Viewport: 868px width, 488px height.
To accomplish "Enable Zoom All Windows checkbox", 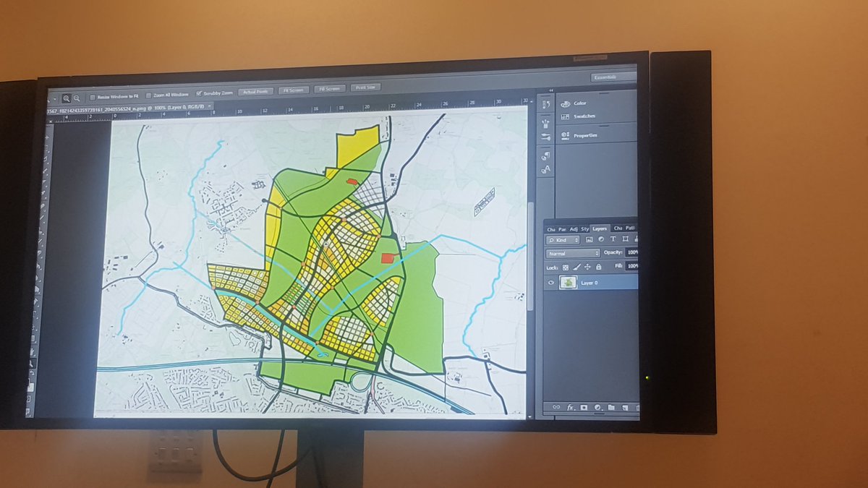I will tap(149, 95).
